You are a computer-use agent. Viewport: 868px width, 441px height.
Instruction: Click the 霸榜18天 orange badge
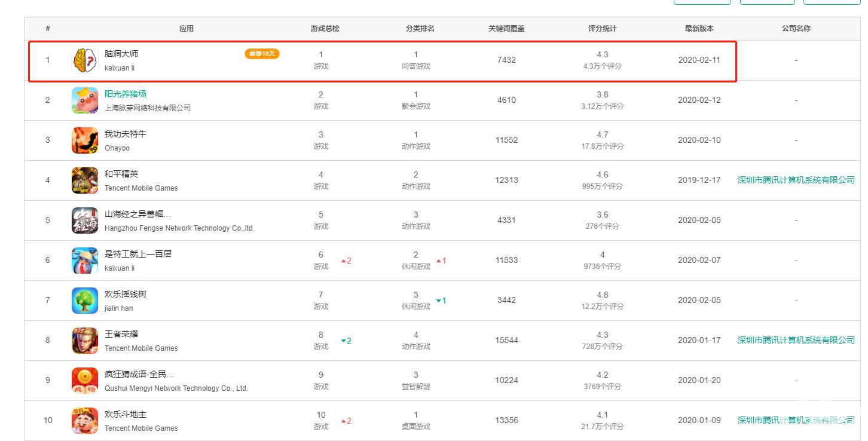[262, 54]
